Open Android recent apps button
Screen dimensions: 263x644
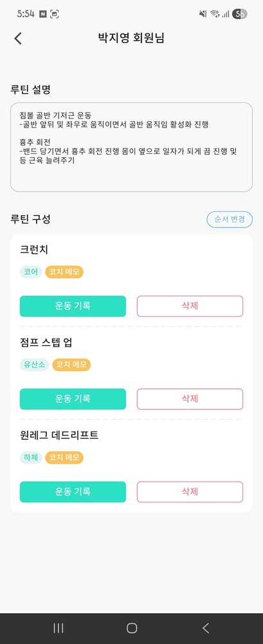pyautogui.click(x=59, y=627)
